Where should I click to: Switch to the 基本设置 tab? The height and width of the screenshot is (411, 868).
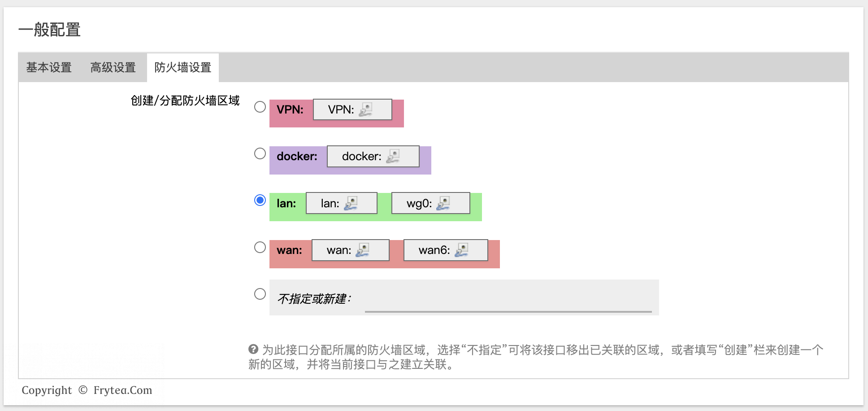pyautogui.click(x=49, y=67)
